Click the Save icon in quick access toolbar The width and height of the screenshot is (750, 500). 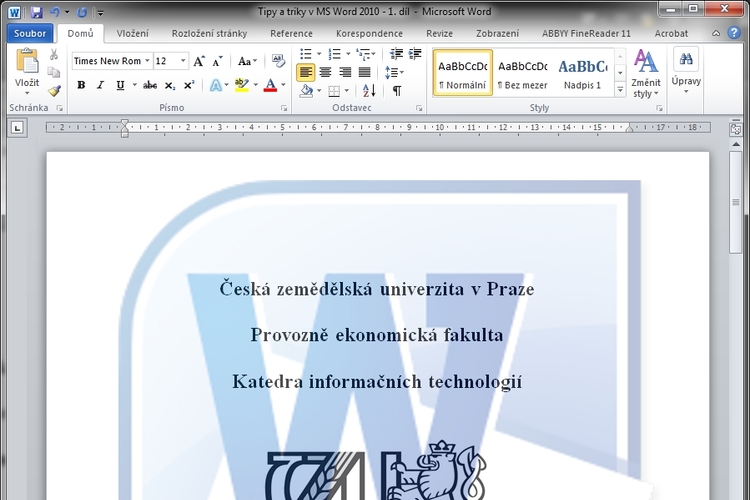click(37, 12)
